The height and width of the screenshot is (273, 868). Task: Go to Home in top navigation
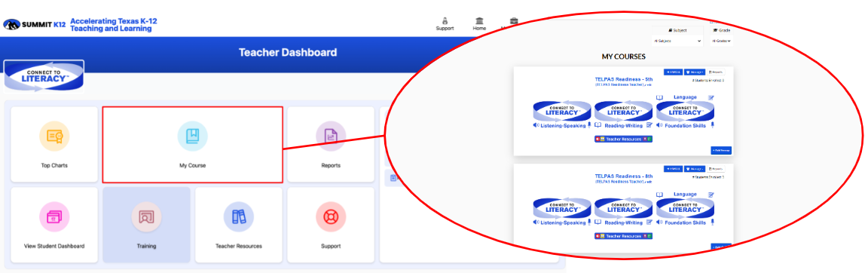click(479, 24)
